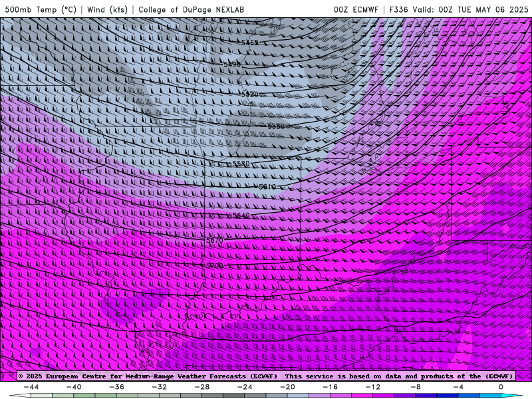This screenshot has height=399, width=532.
Task: Click the 5610 height contour label
Action: [x=268, y=187]
